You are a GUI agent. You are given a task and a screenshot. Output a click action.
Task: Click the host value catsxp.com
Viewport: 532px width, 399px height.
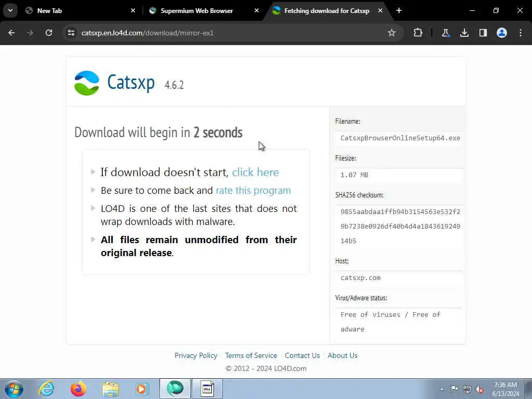pos(361,278)
